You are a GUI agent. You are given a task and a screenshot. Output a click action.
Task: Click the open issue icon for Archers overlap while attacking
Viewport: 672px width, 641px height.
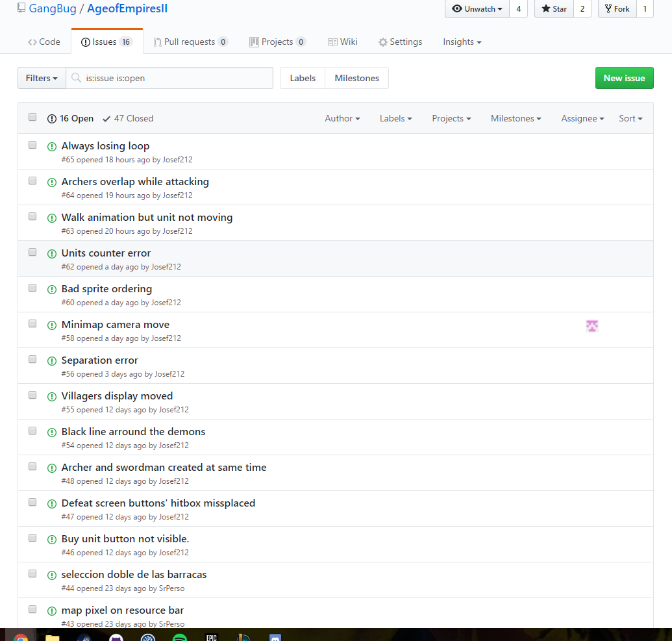52,182
